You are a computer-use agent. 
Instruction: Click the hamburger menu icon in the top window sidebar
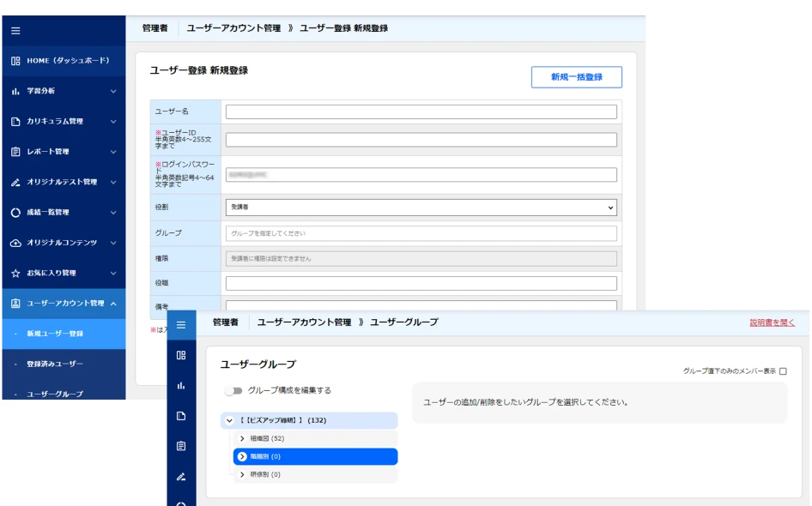(x=15, y=31)
